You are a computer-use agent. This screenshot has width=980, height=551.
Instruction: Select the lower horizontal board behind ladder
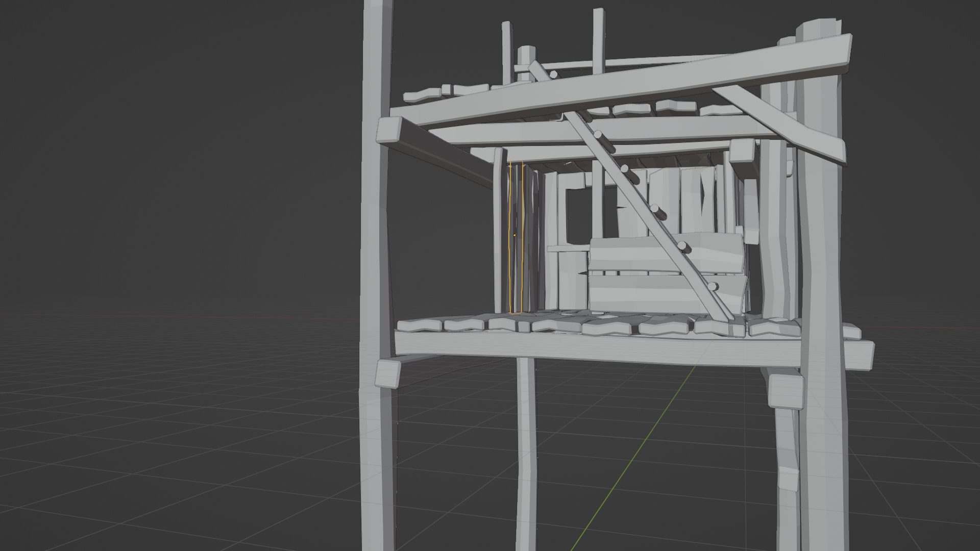(638, 294)
